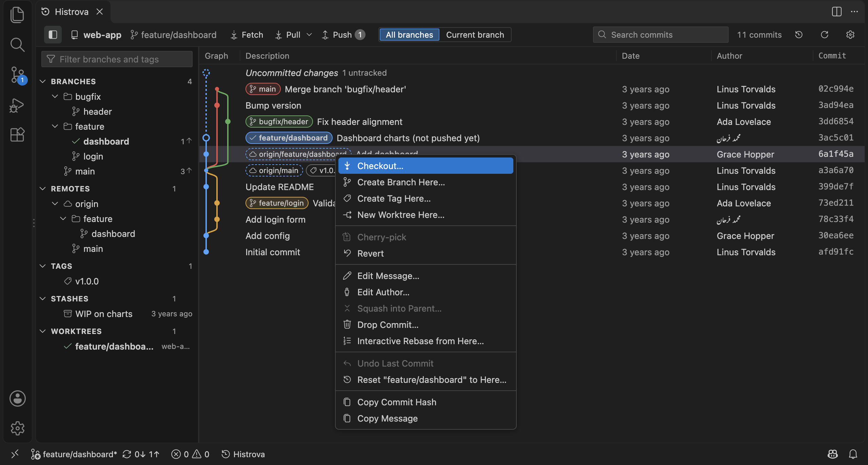868x465 pixels.
Task: Choose Interactive Rebase from Here... item
Action: [x=426, y=341]
